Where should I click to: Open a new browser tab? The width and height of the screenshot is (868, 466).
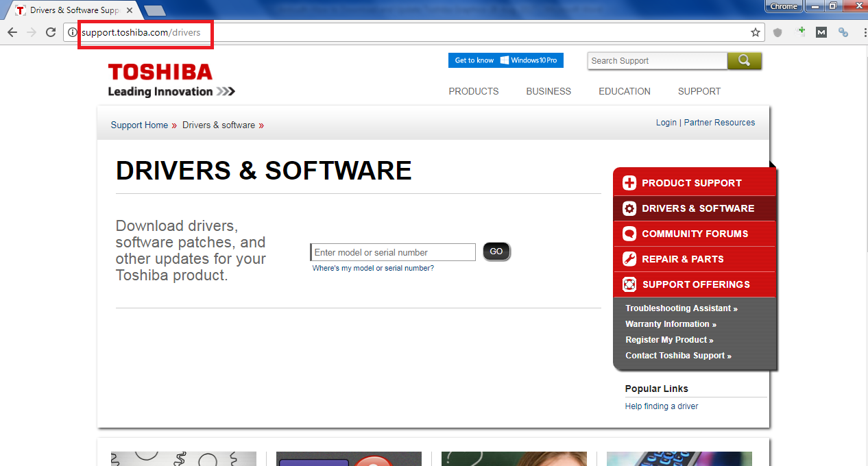coord(155,10)
